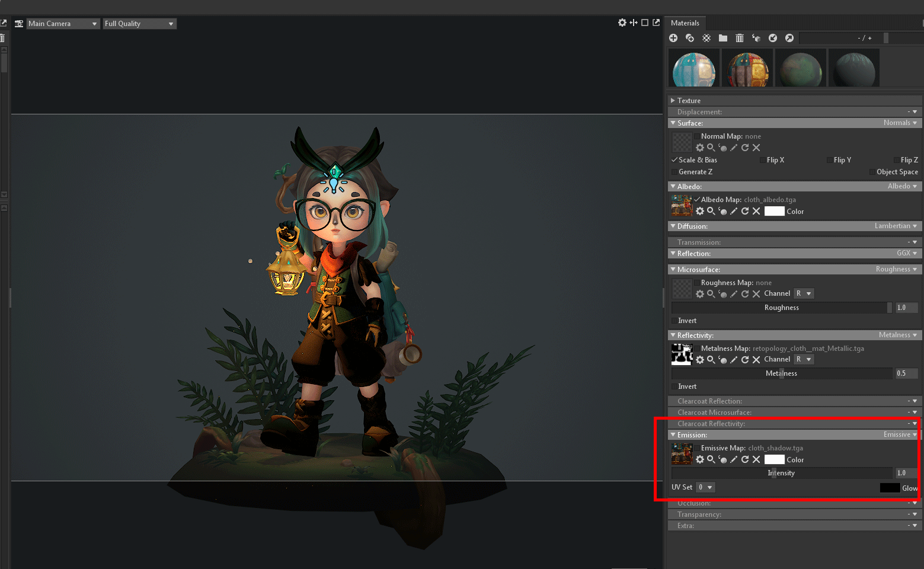Open the Main Camera dropdown
Viewport: 924px width, 569px height.
(62, 24)
